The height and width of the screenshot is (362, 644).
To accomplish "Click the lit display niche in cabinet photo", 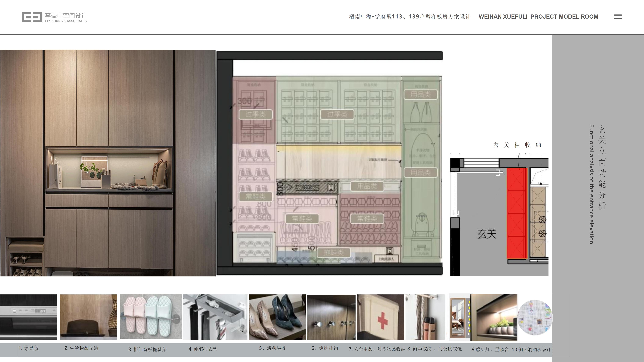I will (109, 169).
